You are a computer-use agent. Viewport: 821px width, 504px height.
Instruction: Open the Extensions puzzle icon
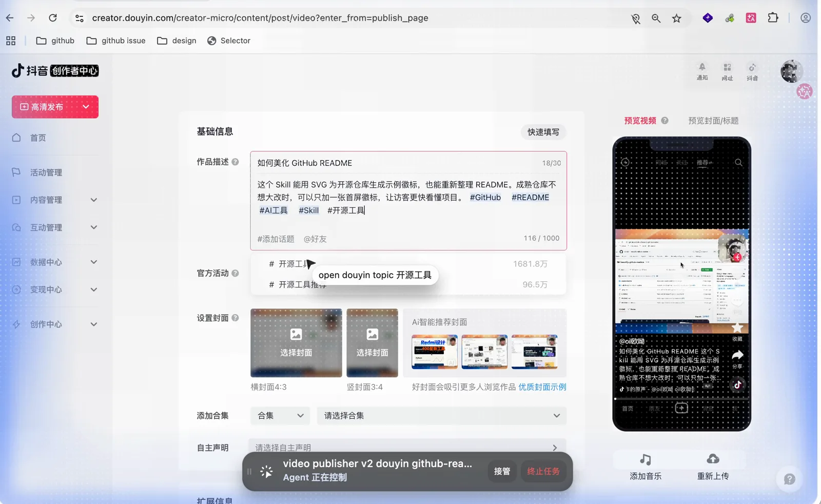click(773, 18)
